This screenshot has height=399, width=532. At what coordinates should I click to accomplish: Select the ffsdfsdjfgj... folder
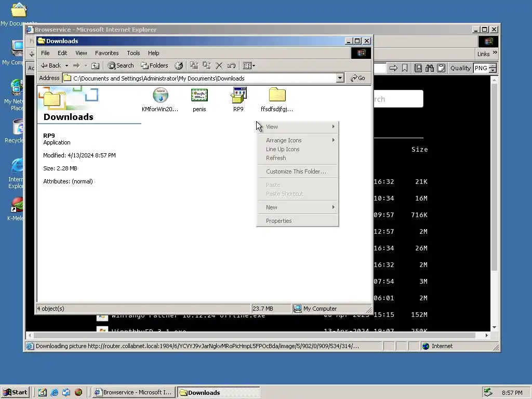[x=277, y=99]
